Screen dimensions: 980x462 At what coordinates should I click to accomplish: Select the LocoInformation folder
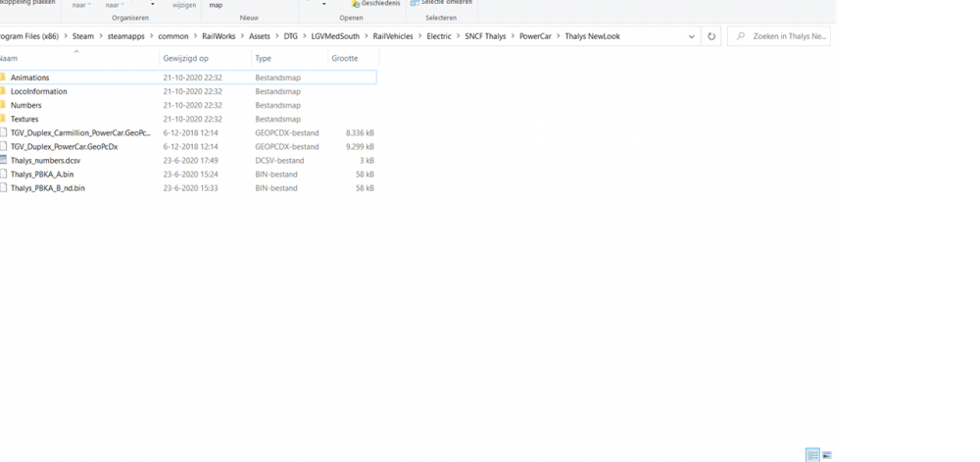[38, 91]
